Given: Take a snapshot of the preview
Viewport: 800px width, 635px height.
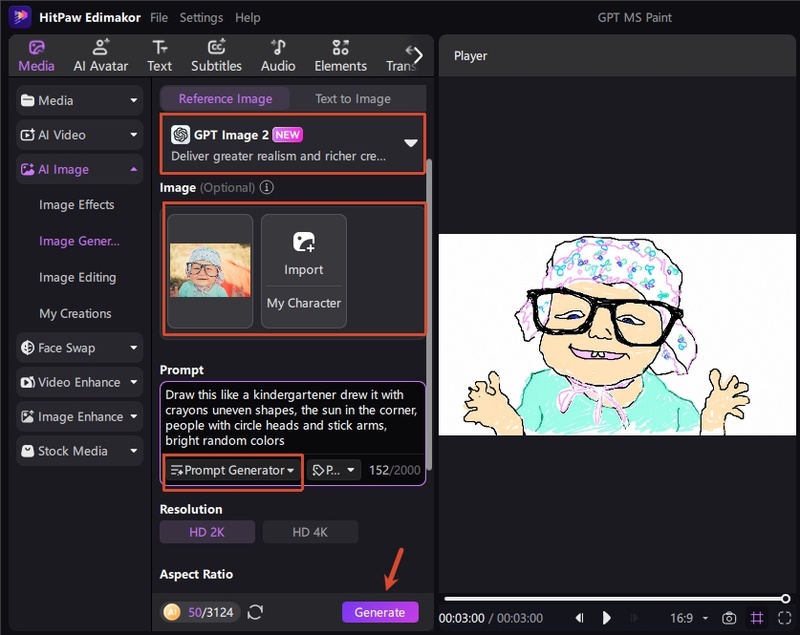Looking at the screenshot, I should tap(729, 618).
